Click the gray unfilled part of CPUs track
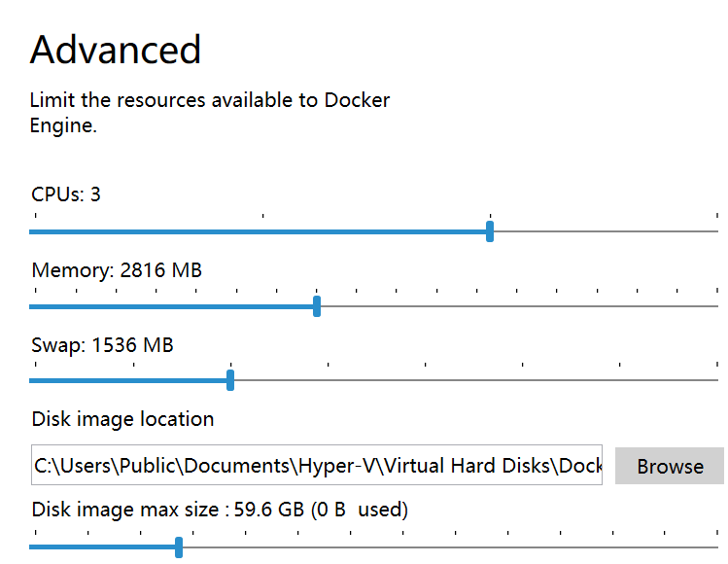Viewport: 728px width, 564px height. (x=603, y=231)
